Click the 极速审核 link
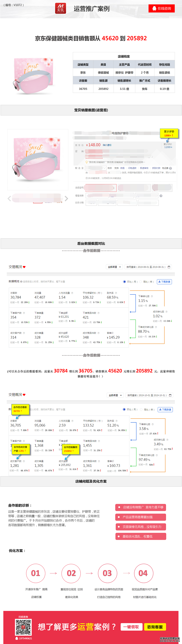 pyautogui.click(x=144, y=168)
